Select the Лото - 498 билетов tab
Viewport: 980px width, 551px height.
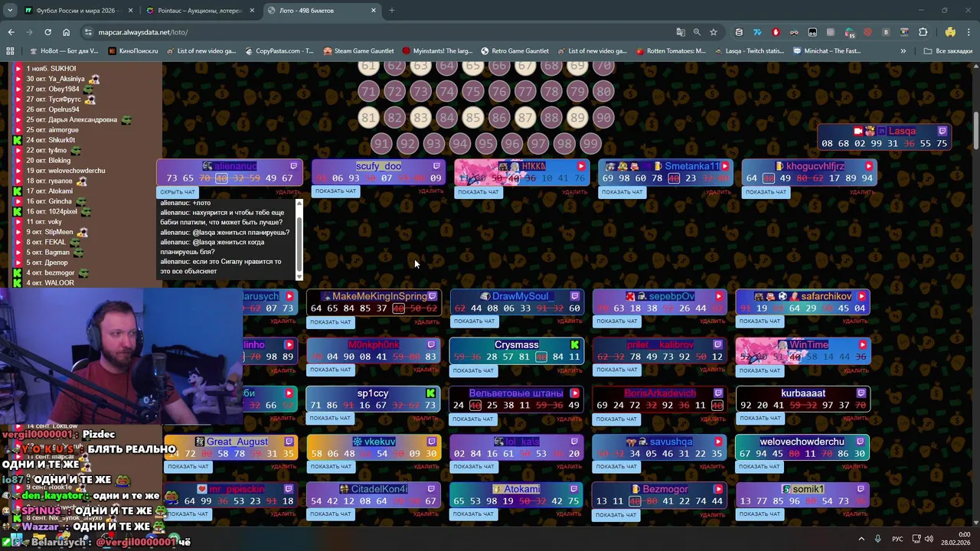pos(322,11)
